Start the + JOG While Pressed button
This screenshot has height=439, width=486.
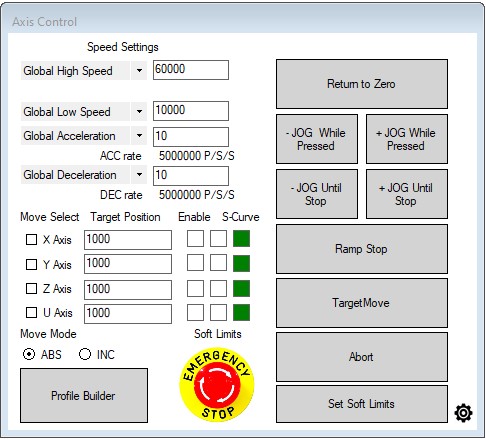coord(407,139)
